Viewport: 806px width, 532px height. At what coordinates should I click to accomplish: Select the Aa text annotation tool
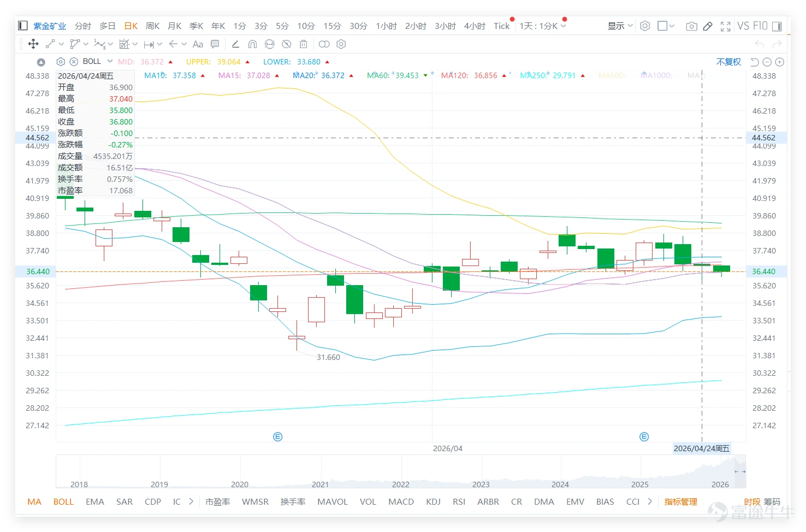coord(198,44)
